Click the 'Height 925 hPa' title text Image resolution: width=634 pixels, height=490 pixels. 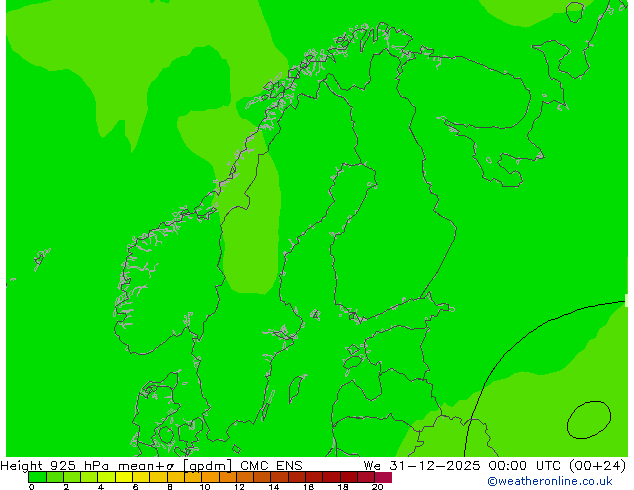click(55, 466)
